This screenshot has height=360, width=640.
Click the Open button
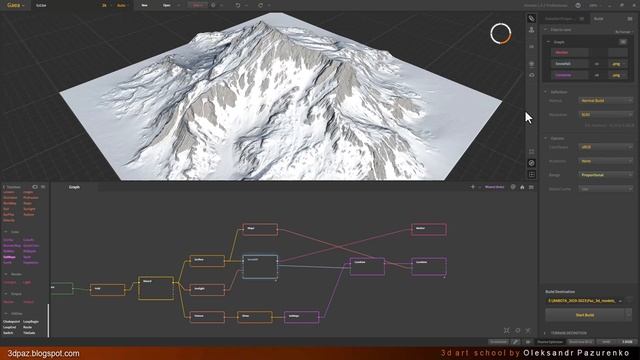tap(167, 5)
